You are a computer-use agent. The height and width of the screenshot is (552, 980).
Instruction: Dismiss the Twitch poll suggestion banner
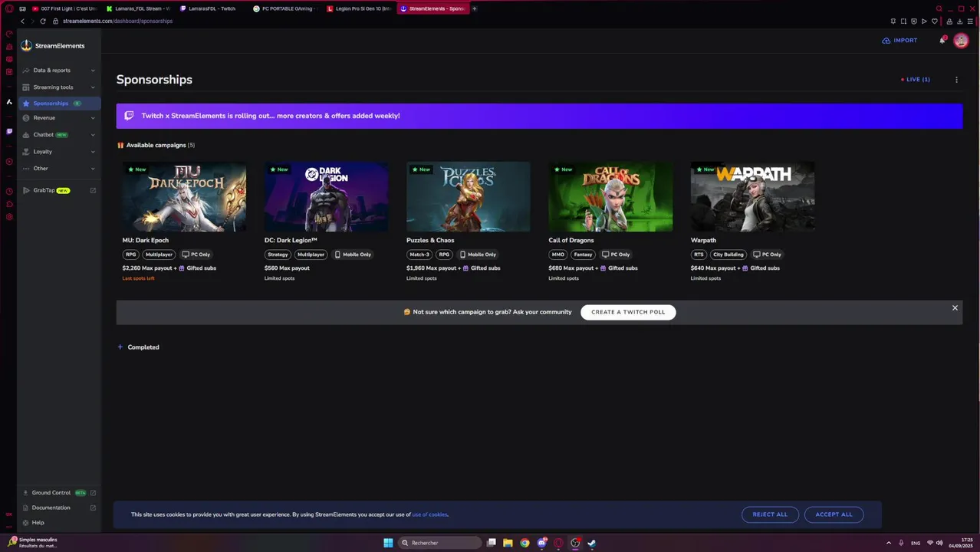pyautogui.click(x=955, y=308)
